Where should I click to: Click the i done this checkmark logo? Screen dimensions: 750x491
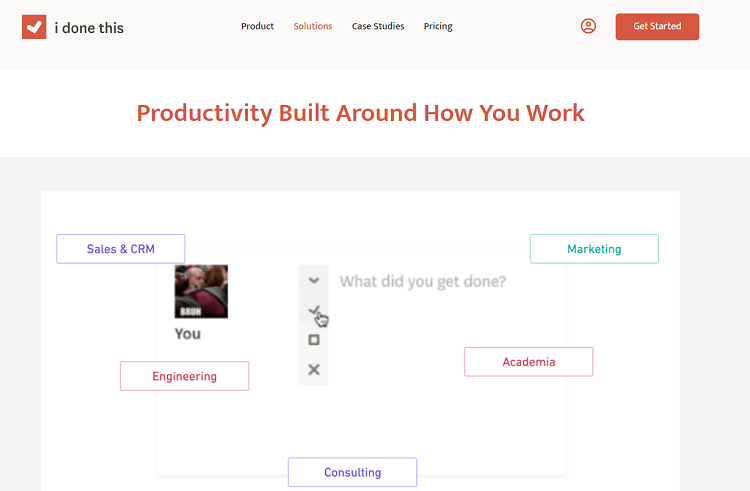click(x=34, y=27)
